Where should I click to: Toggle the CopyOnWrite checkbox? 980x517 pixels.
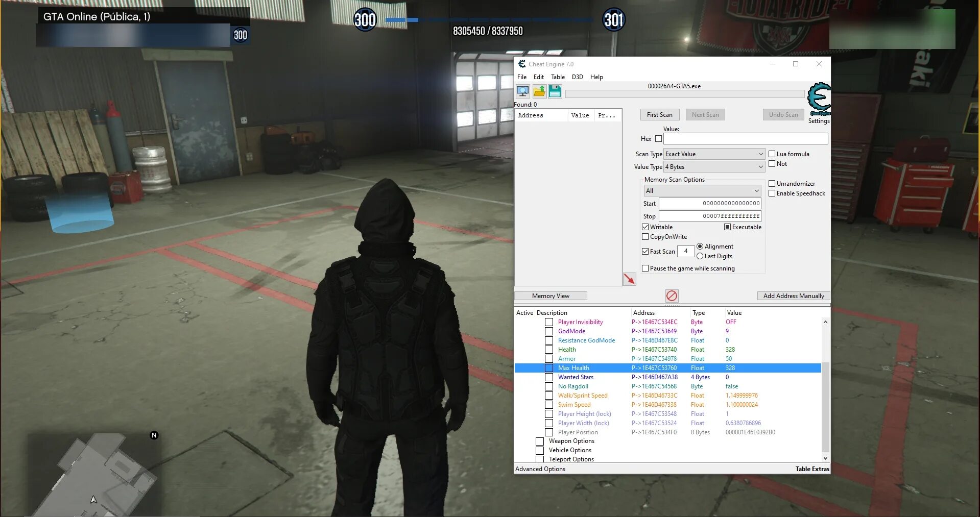pos(645,237)
